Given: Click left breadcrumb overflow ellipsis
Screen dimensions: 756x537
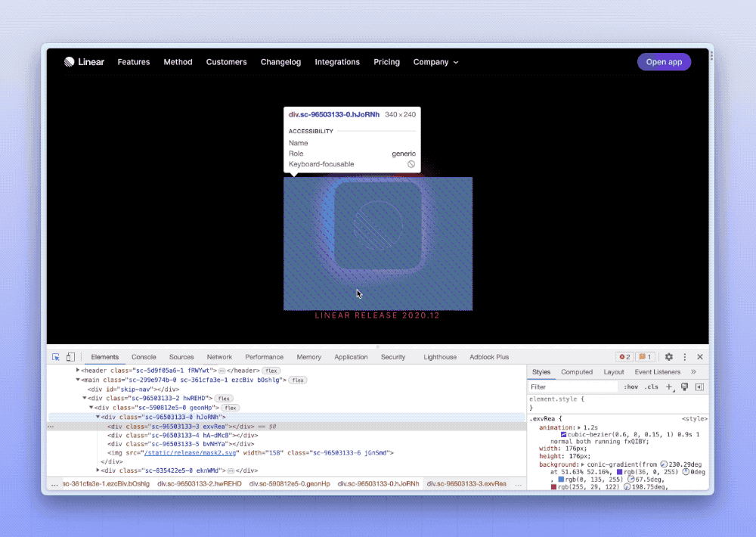Looking at the screenshot, I should tap(54, 484).
